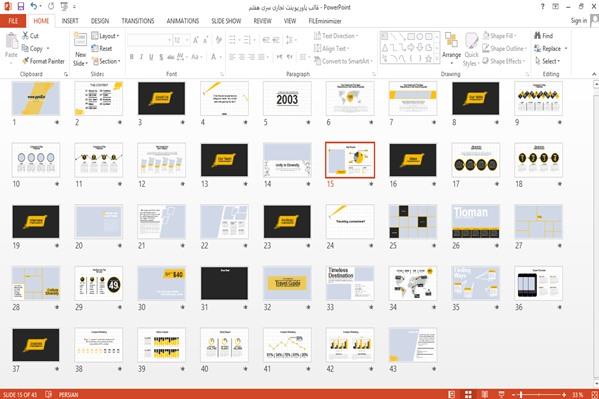This screenshot has height=399, width=599.
Task: Collapse the ribbon with arrow button
Action: click(594, 74)
